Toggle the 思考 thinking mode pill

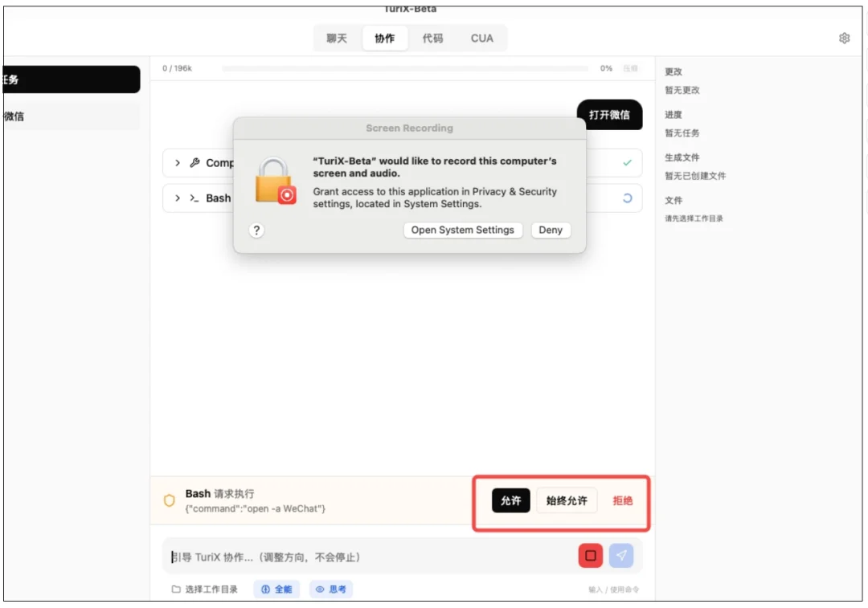330,589
